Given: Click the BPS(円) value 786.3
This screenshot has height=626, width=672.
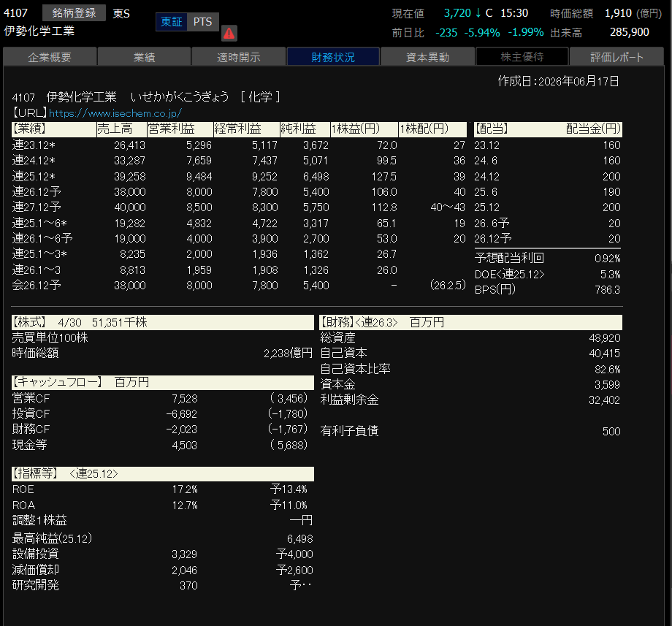Looking at the screenshot, I should 607,290.
